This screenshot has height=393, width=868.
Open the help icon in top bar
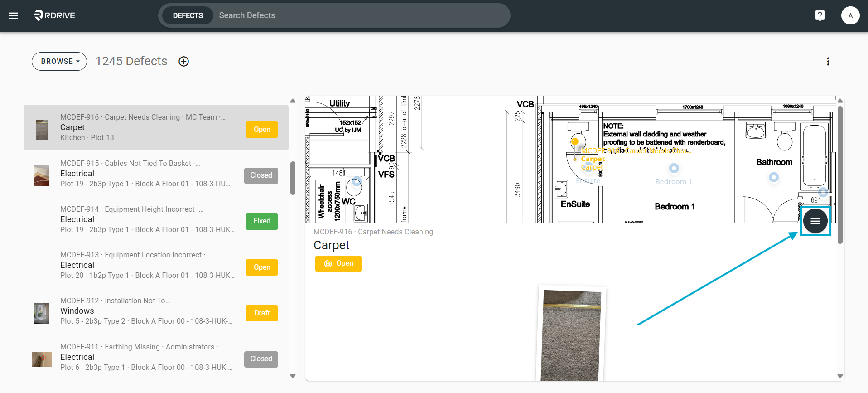click(x=820, y=15)
